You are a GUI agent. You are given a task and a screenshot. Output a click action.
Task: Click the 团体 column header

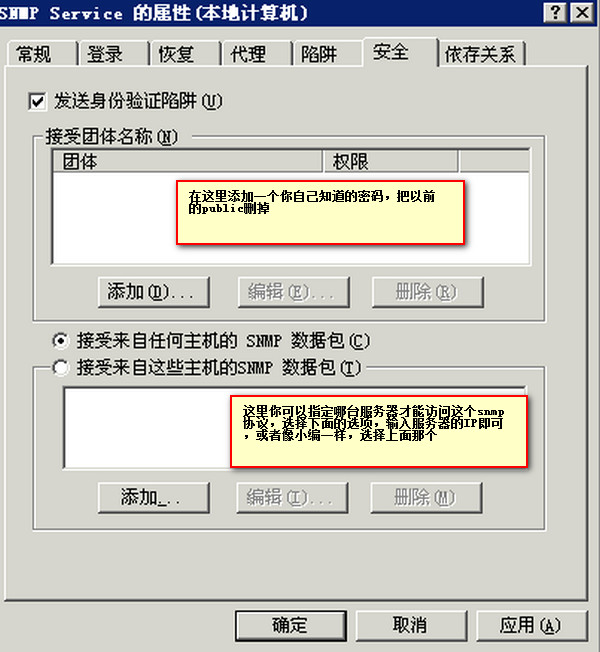pos(188,161)
